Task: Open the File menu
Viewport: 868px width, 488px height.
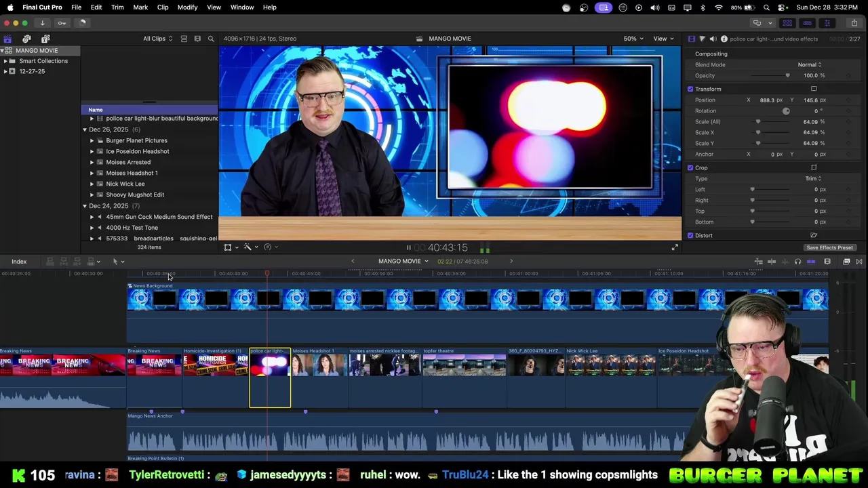Action: tap(77, 7)
